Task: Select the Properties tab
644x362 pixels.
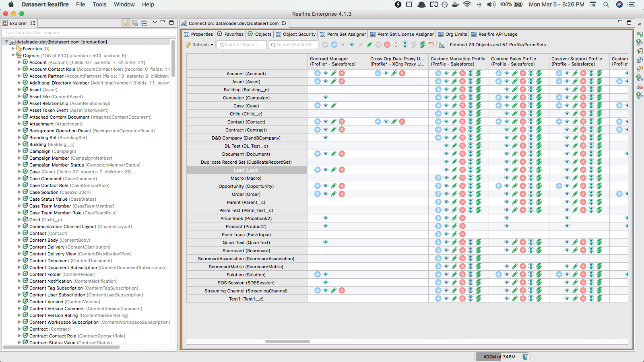Action: pos(198,34)
